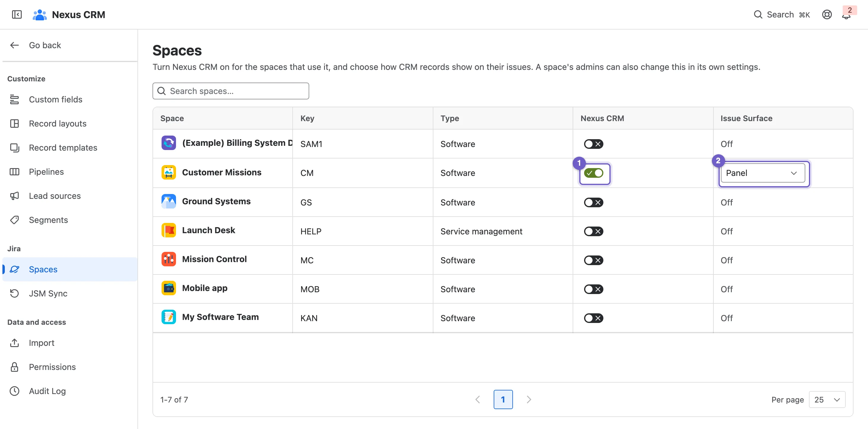868x429 pixels.
Task: Click the Go back arrow
Action: pyautogui.click(x=14, y=45)
